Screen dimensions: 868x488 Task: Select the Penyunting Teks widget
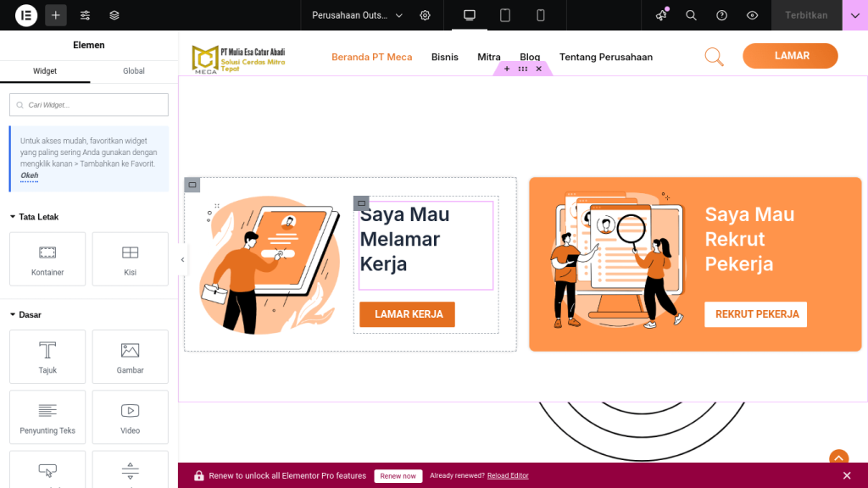(47, 417)
